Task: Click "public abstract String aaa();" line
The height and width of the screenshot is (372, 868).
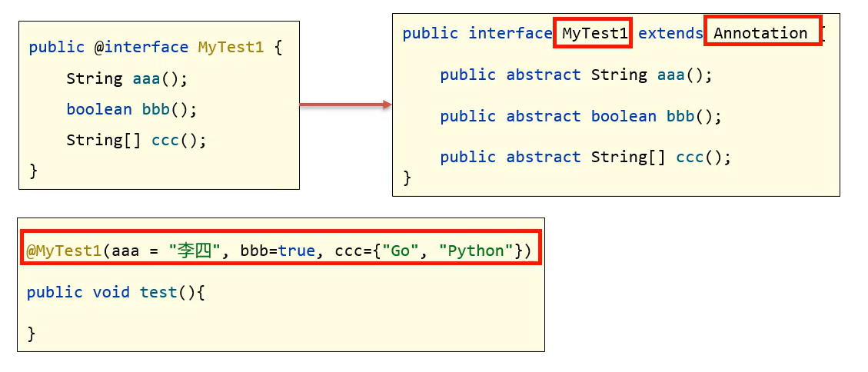Action: (576, 75)
